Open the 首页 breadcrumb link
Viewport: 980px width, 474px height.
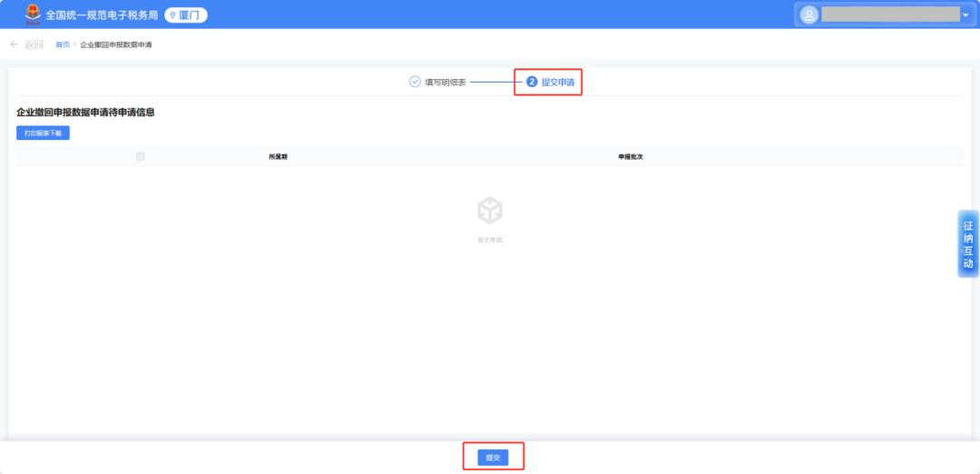(x=63, y=45)
